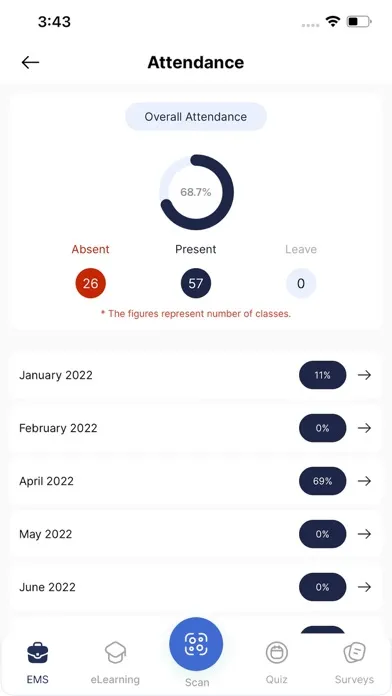
Task: Expand June 2022 row arrow
Action: [364, 587]
